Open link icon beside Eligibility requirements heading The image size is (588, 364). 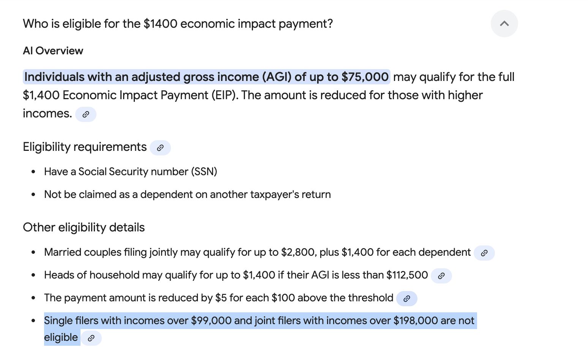tap(160, 148)
